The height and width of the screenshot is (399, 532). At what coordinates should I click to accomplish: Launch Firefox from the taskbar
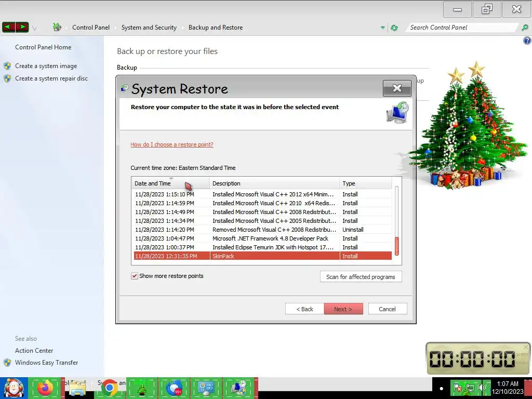pyautogui.click(x=46, y=388)
